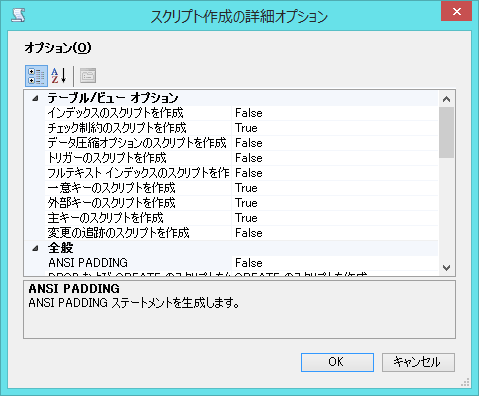Close the スクリプト作成の詳細オプション dialog
The height and width of the screenshot is (396, 479).
coord(457,12)
